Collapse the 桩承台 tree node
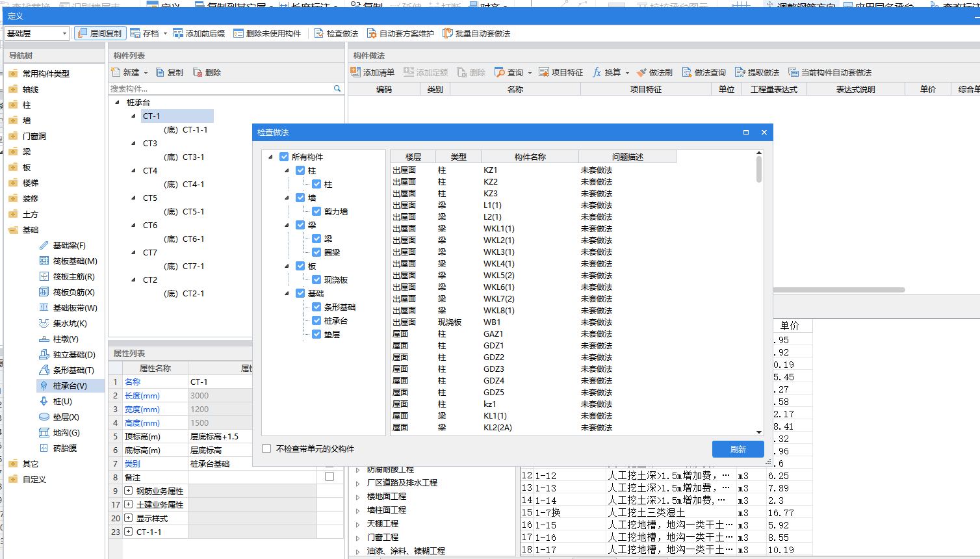 118,102
